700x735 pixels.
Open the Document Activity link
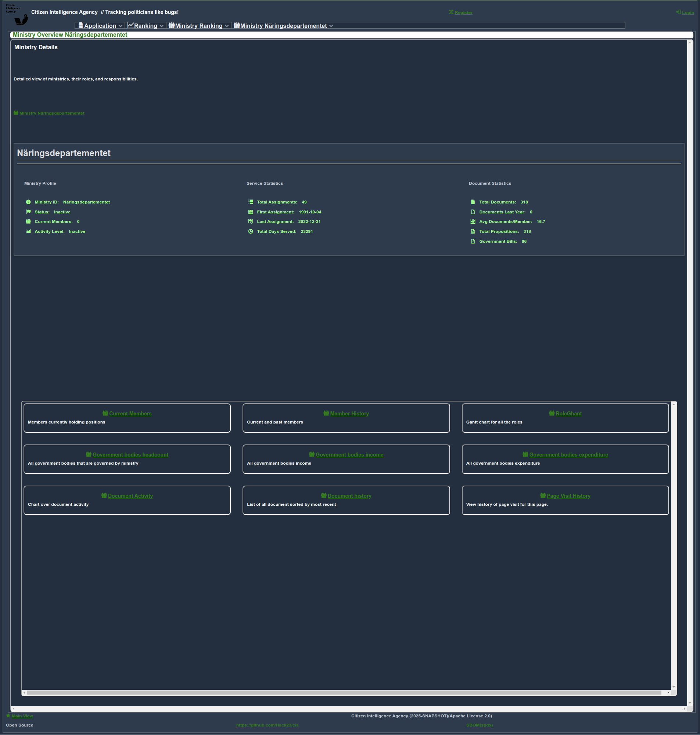130,496
